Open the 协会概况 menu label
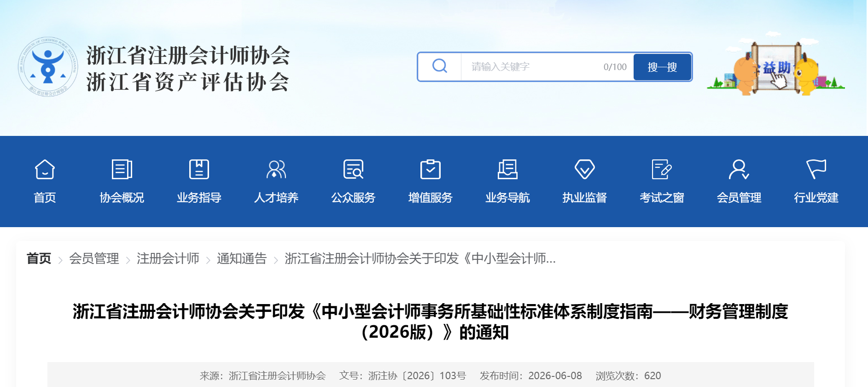Screen dimensions: 868x387 [x=122, y=198]
